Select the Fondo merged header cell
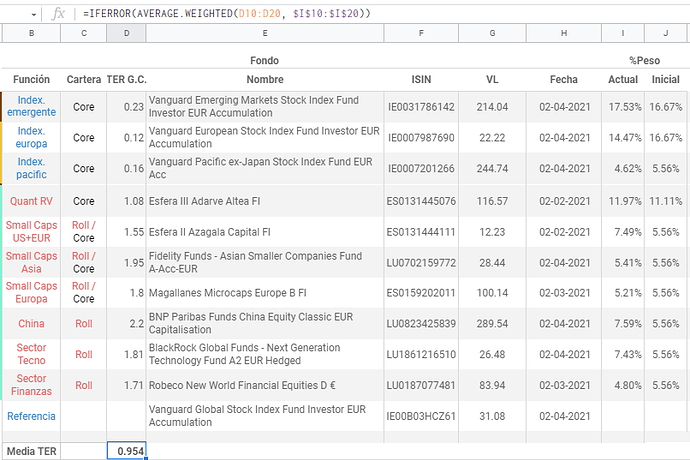The image size is (690, 460). [x=265, y=61]
